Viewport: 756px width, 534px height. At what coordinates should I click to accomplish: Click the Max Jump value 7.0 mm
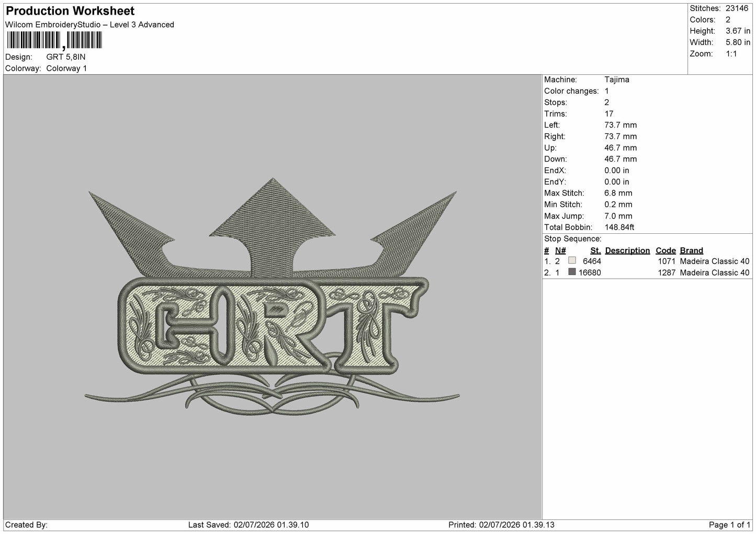tap(618, 216)
